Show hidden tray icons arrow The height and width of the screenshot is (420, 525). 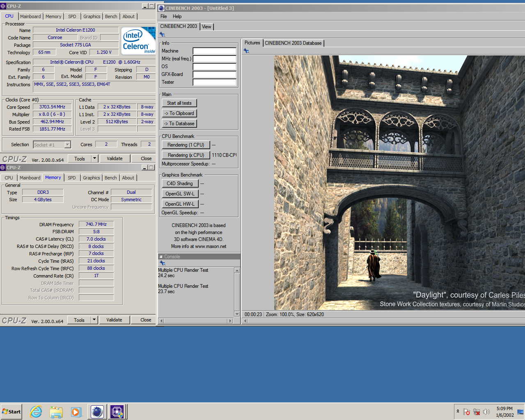(458, 411)
